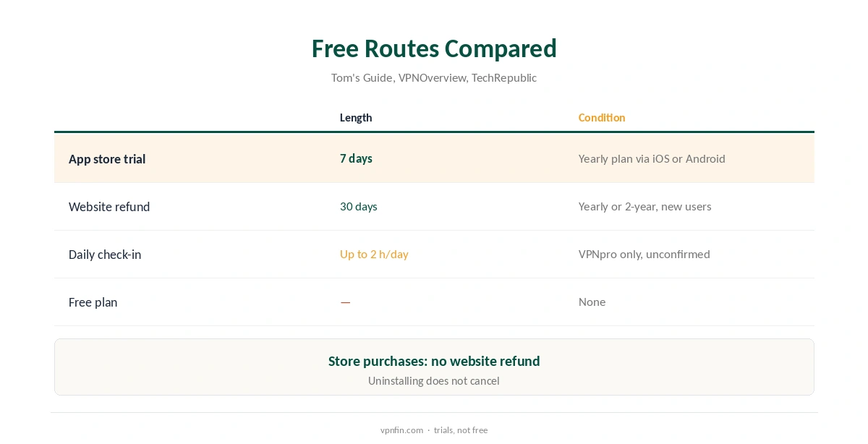Viewport: 868px width, 444px height.
Task: Click the 'None' condition cell
Action: point(592,302)
